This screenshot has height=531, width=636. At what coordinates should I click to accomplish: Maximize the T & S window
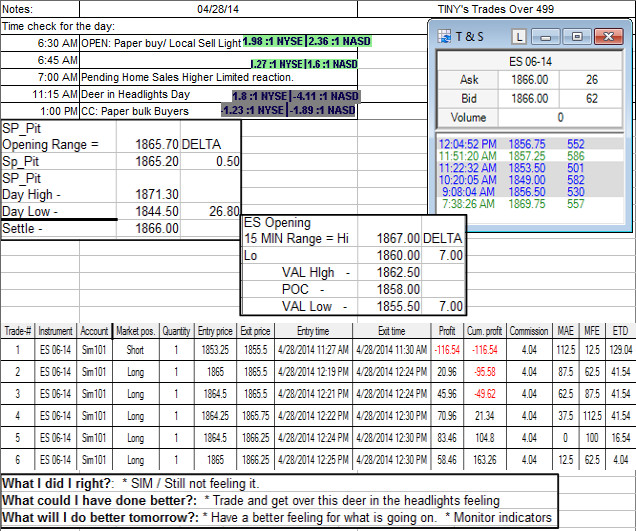click(576, 37)
